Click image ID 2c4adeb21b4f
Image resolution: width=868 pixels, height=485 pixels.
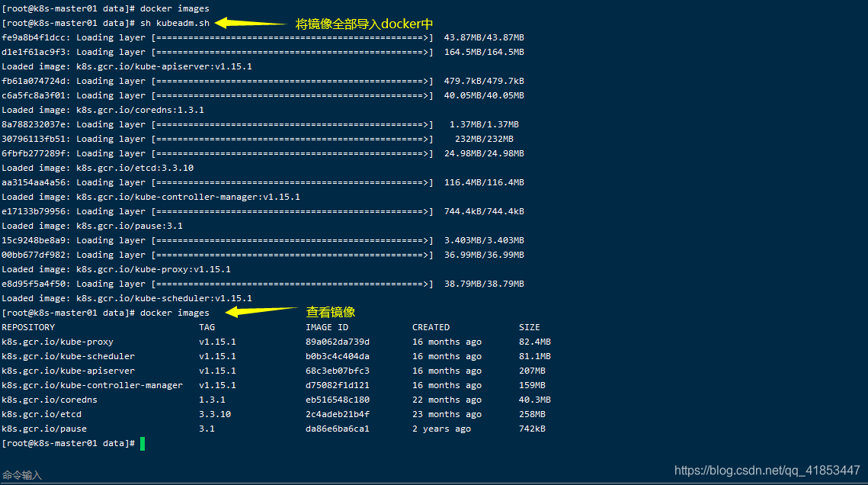coord(338,414)
